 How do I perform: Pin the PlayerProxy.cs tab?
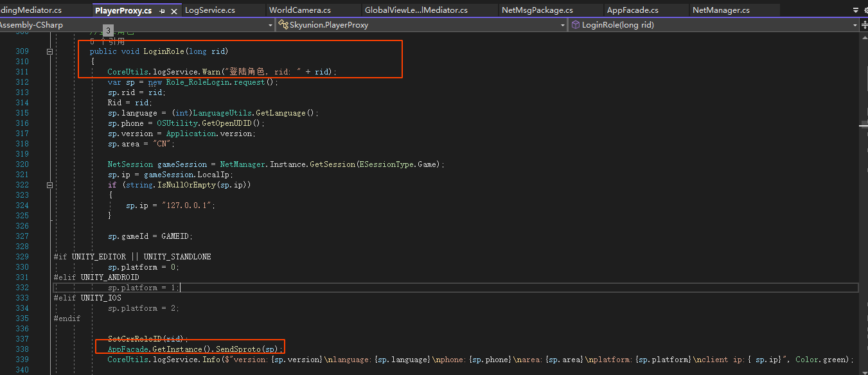pos(162,11)
